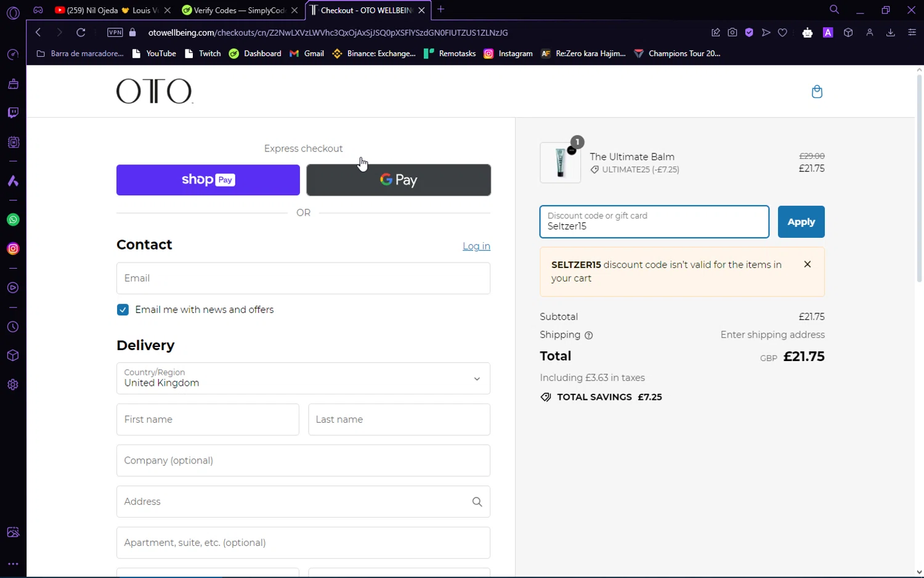Open the GX Corner gamepad icon
Screen dimensions: 924x578
click(38, 10)
